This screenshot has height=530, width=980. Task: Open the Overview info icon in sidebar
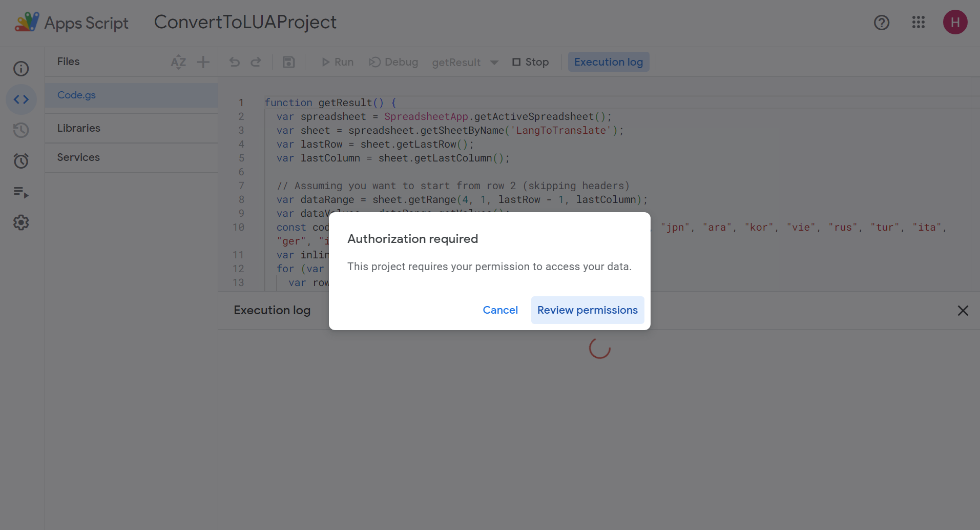pyautogui.click(x=21, y=69)
